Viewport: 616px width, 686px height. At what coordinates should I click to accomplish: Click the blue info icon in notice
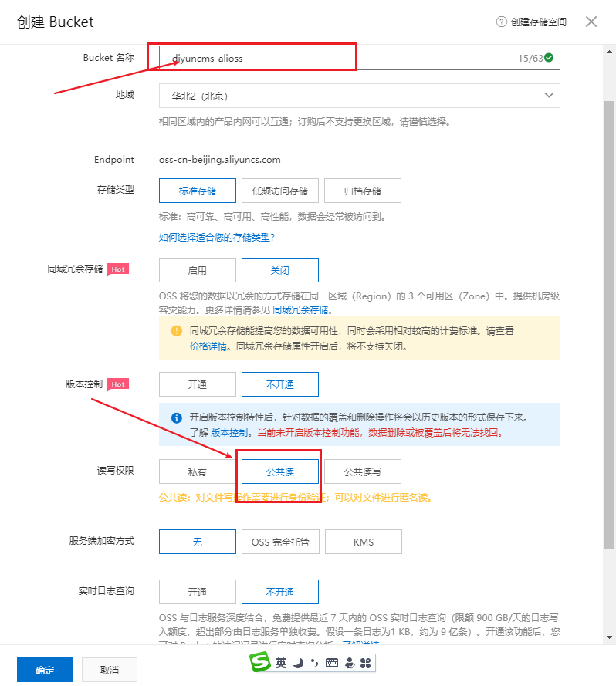177,417
